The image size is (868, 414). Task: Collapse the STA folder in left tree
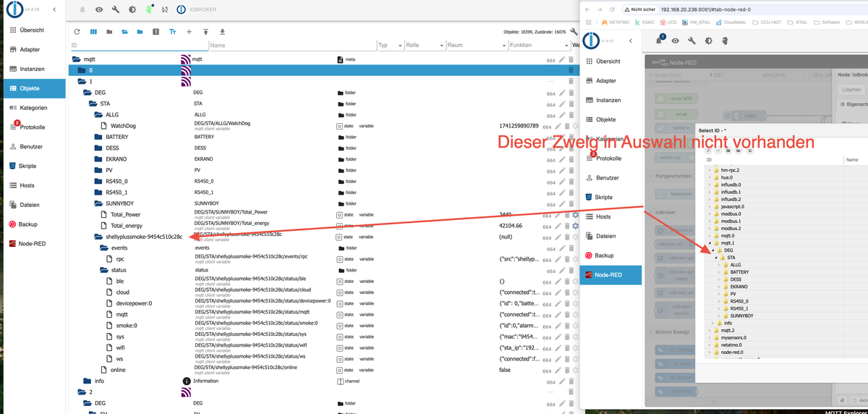coord(93,103)
